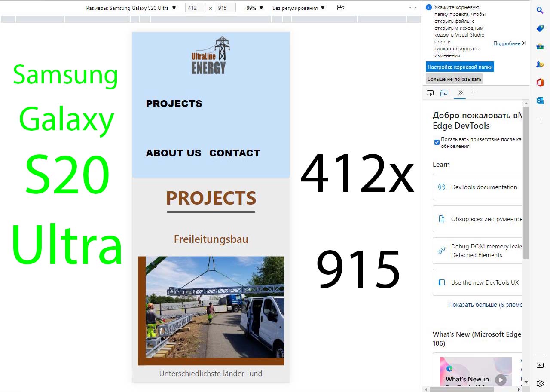Click the CONTACT menu item on page
The height and width of the screenshot is (392, 550).
coord(235,153)
